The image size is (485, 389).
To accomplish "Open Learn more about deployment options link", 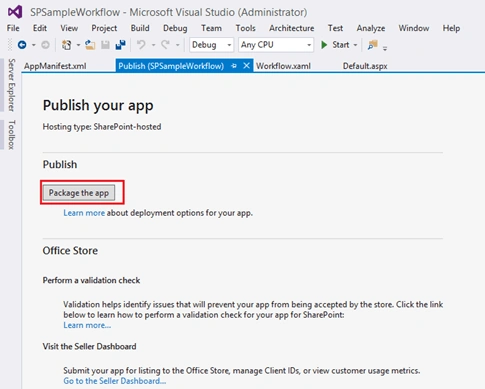I will (84, 213).
